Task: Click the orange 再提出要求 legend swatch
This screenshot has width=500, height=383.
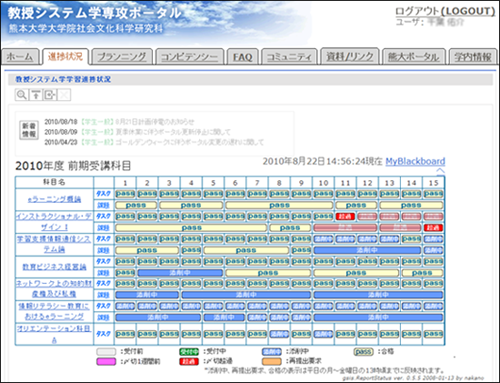Action: (x=272, y=361)
